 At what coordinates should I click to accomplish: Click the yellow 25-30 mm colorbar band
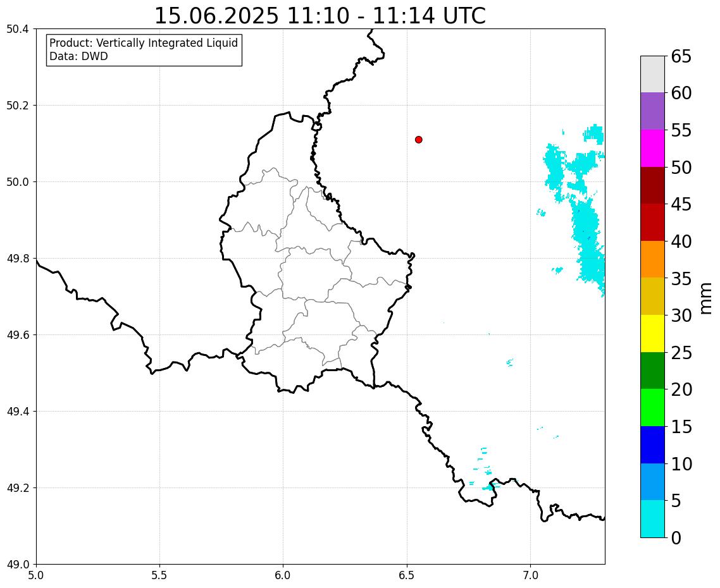652,333
